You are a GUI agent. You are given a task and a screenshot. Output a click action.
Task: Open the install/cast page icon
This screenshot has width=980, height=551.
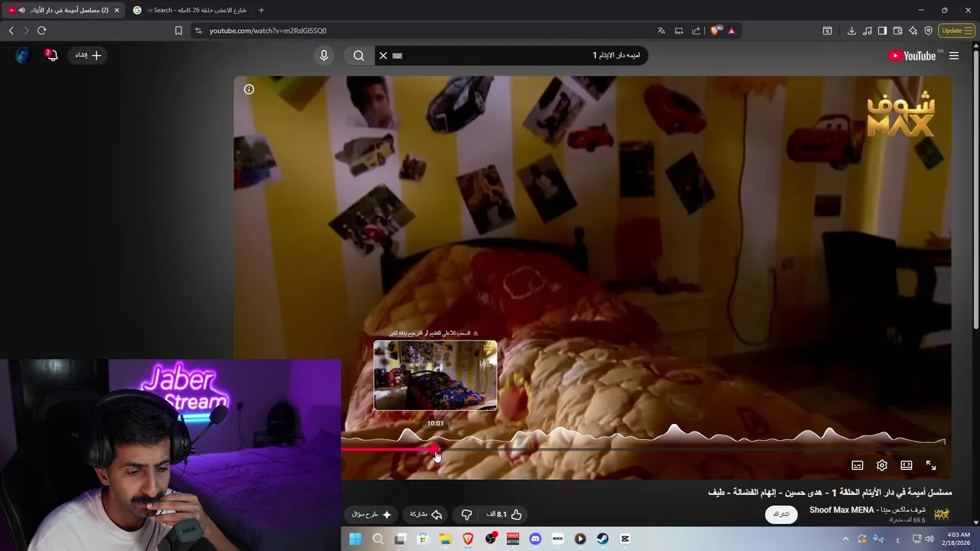click(678, 31)
